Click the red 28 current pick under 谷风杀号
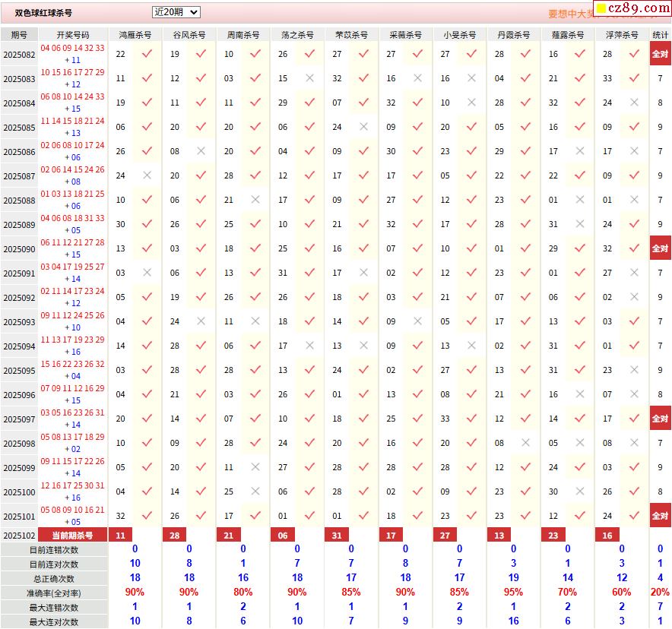Screen dimensions: 672x629 pos(174,536)
